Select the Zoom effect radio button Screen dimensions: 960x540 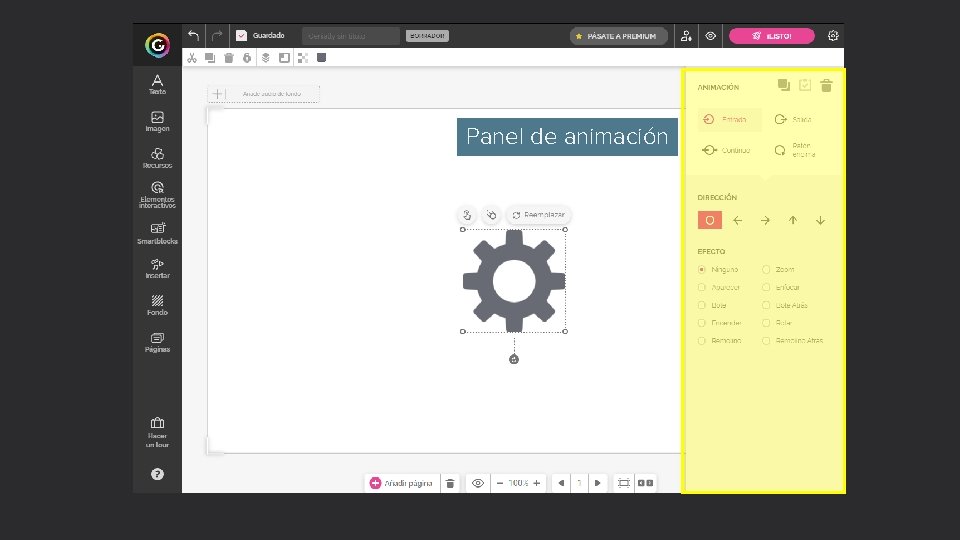766,269
